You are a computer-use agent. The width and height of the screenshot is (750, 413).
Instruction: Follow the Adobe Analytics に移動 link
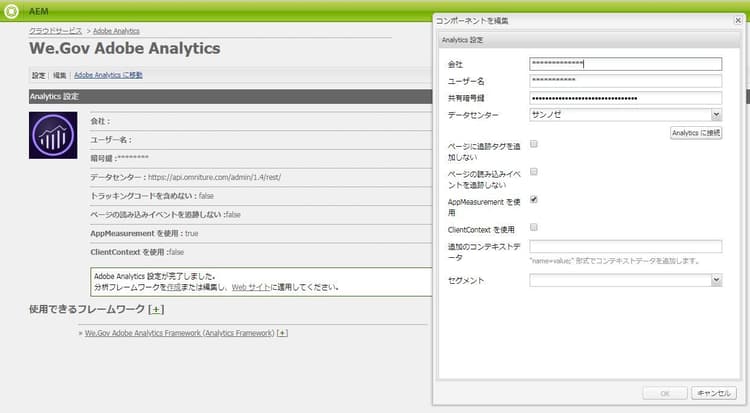(108, 75)
